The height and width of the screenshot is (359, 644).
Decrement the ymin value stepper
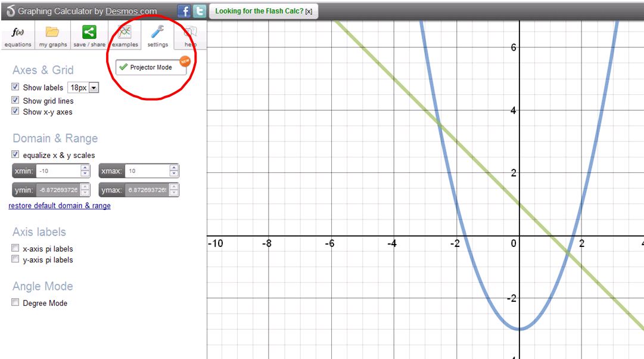(x=84, y=193)
